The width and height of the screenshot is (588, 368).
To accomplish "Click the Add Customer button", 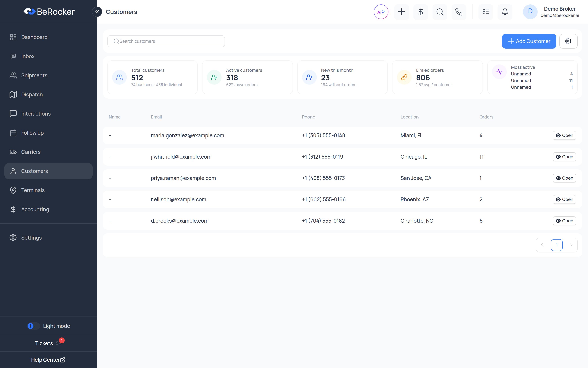I will tap(529, 41).
